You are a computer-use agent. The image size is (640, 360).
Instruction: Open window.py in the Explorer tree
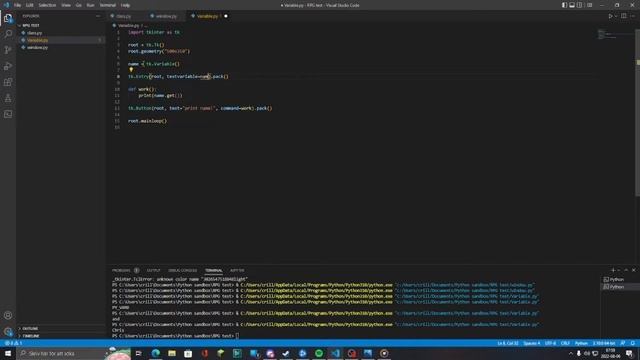coord(37,47)
